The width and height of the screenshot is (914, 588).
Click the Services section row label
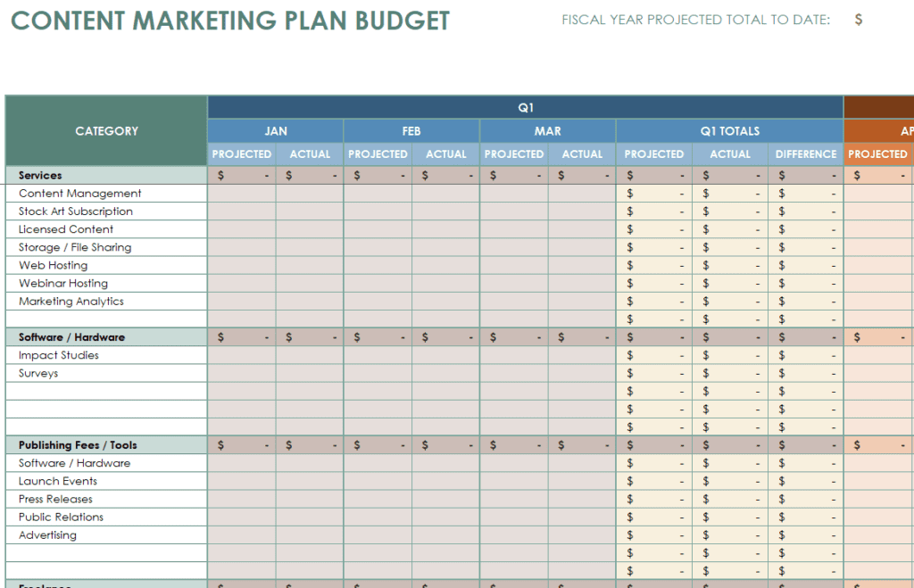click(x=40, y=176)
